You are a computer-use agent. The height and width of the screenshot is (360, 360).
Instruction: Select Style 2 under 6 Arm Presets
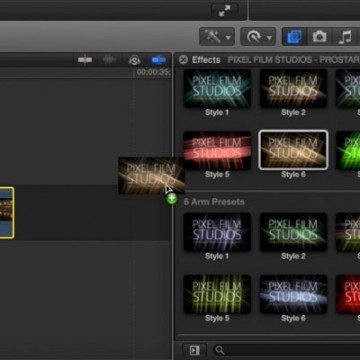coord(293,232)
